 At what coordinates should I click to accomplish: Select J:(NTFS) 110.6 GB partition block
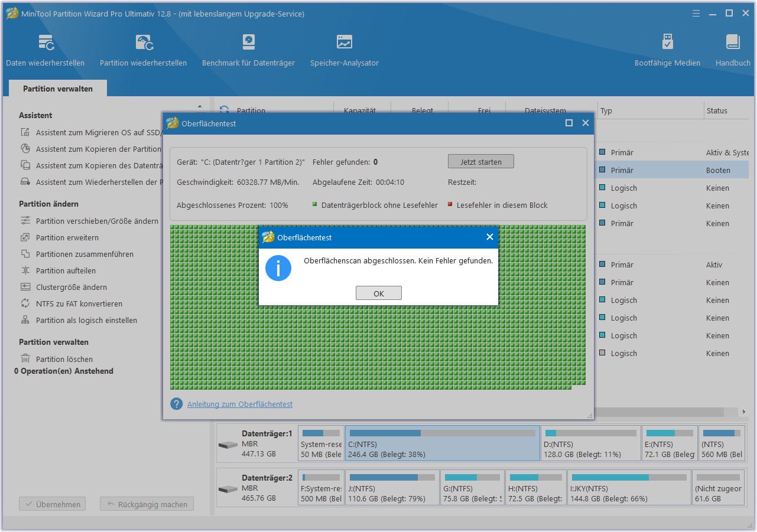click(x=392, y=488)
